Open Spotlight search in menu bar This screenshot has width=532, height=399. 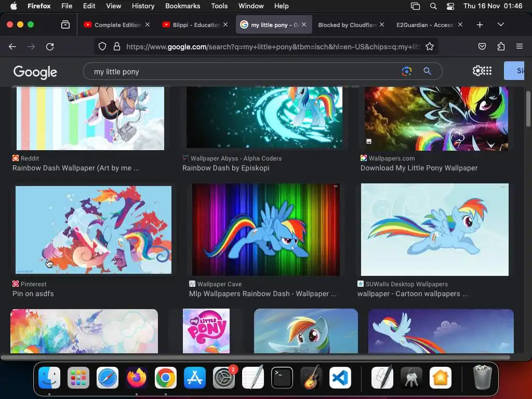point(433,6)
